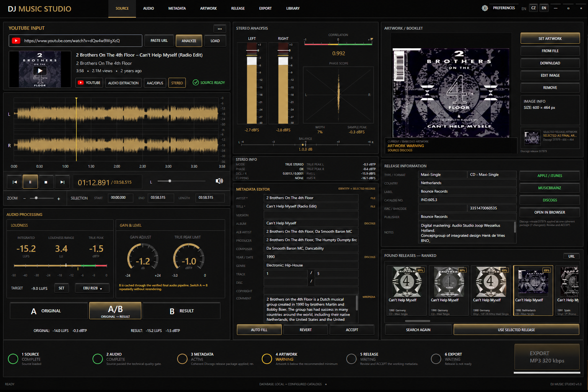This screenshot has height=392, width=588.
Task: Click the URL button in Found Releases
Action: [x=571, y=256]
